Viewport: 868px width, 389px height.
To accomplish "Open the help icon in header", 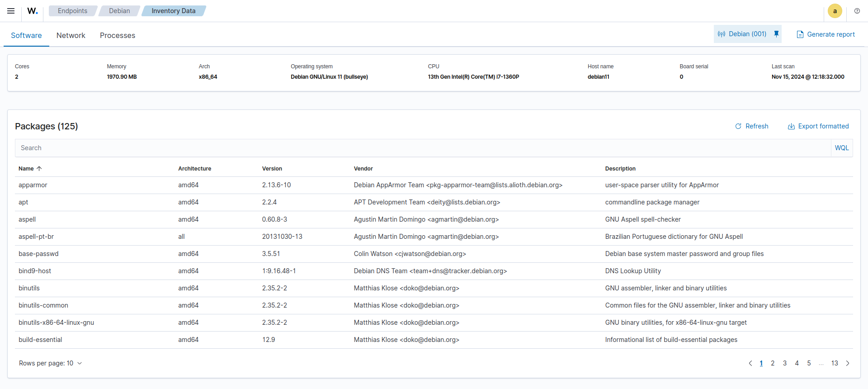I will pyautogui.click(x=857, y=11).
